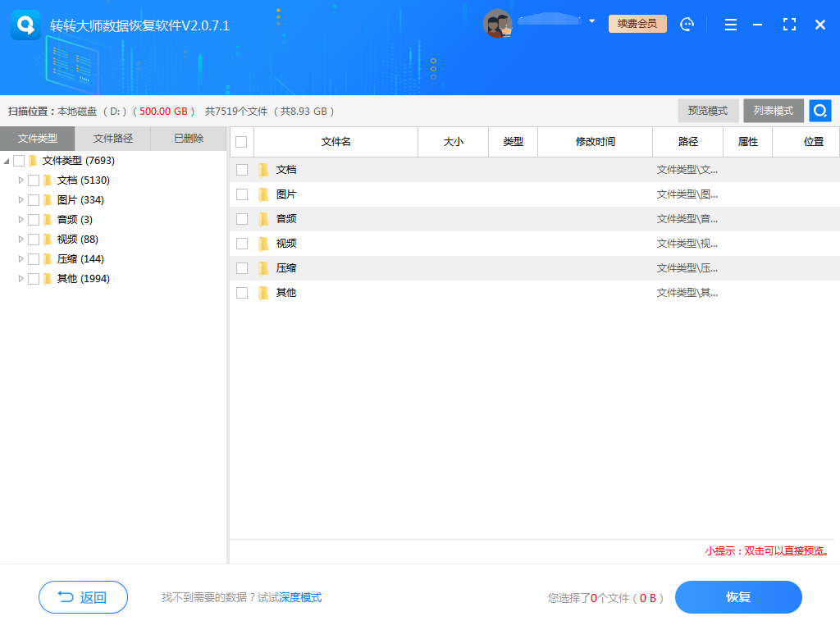Click the 续费会员 renewal badge
This screenshot has width=840, height=630.
point(637,24)
